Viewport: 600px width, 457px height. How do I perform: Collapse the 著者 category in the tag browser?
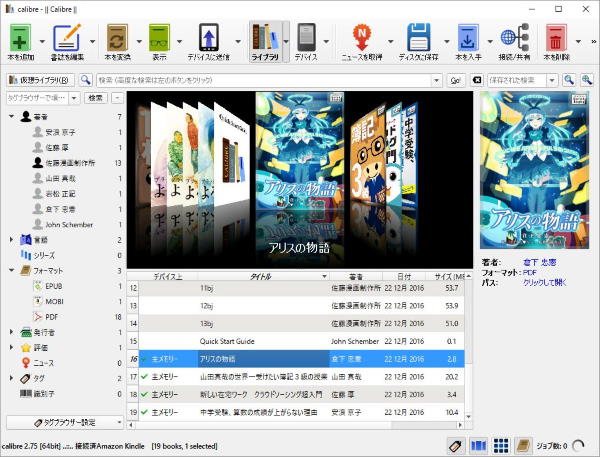point(12,117)
